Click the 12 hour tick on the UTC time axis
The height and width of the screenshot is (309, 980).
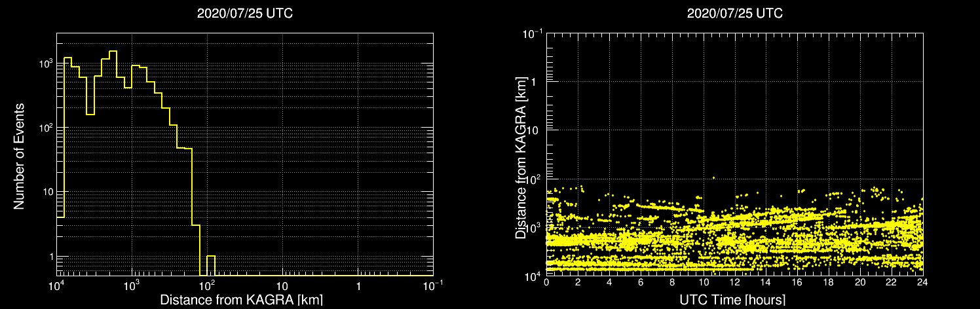coord(734,282)
